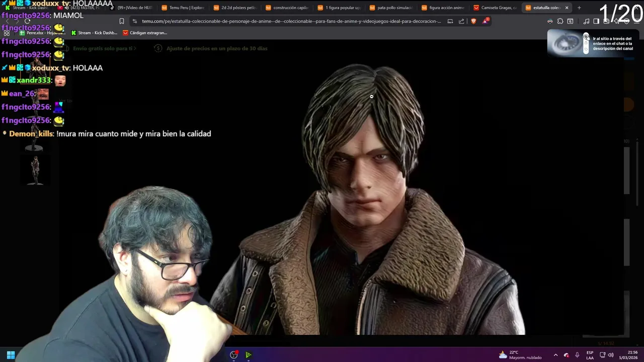The image size is (644, 362).
Task: Switch to the construcción capilar tab
Action: click(287, 8)
